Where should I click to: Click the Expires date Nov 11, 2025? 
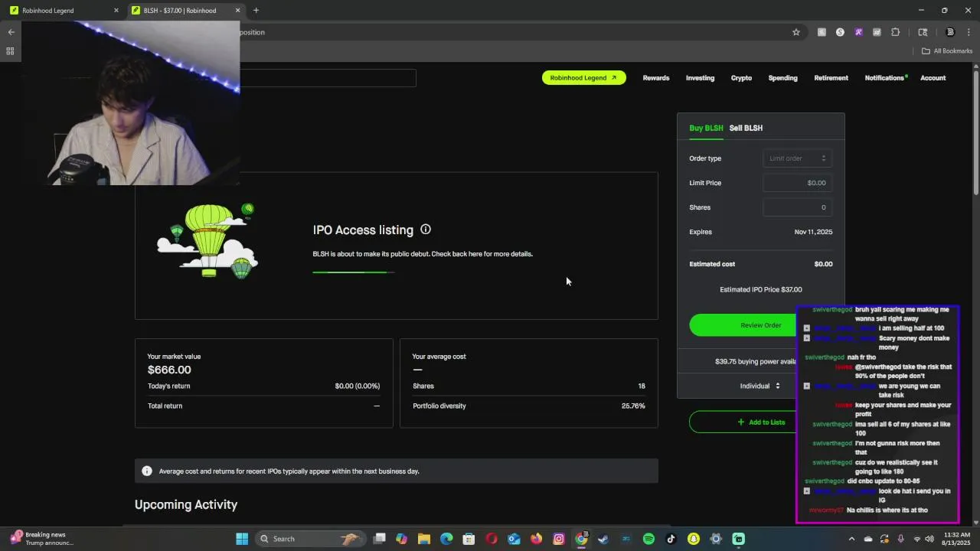click(813, 232)
